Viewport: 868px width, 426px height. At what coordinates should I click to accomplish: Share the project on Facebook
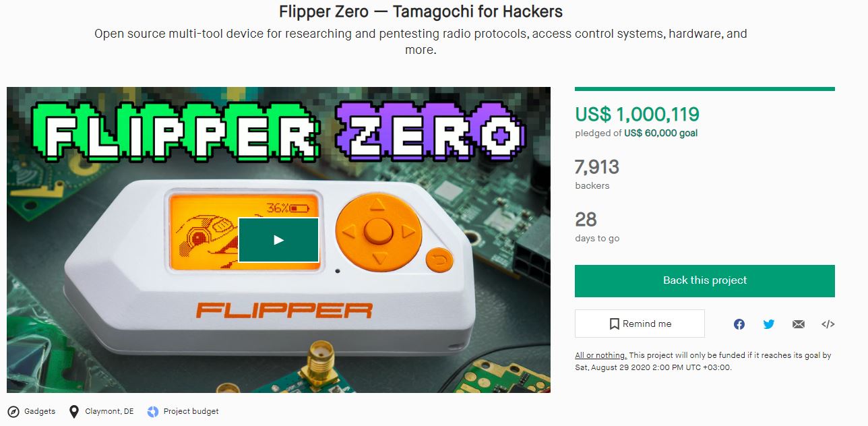pos(739,324)
